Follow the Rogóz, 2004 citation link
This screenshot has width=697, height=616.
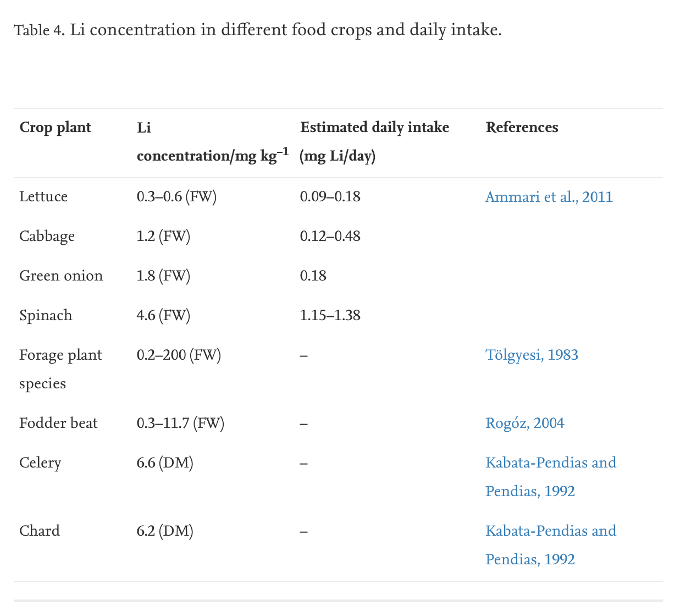(524, 423)
